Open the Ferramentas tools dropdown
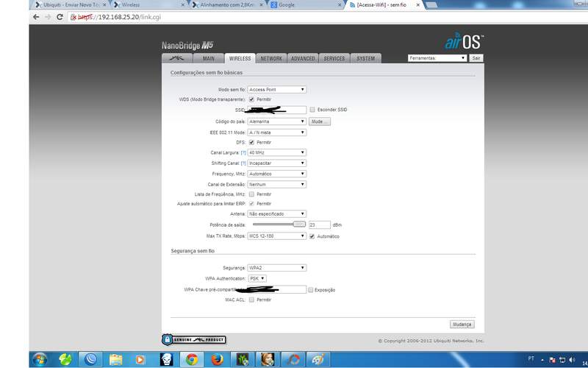This screenshot has width=588, height=368. (437, 58)
